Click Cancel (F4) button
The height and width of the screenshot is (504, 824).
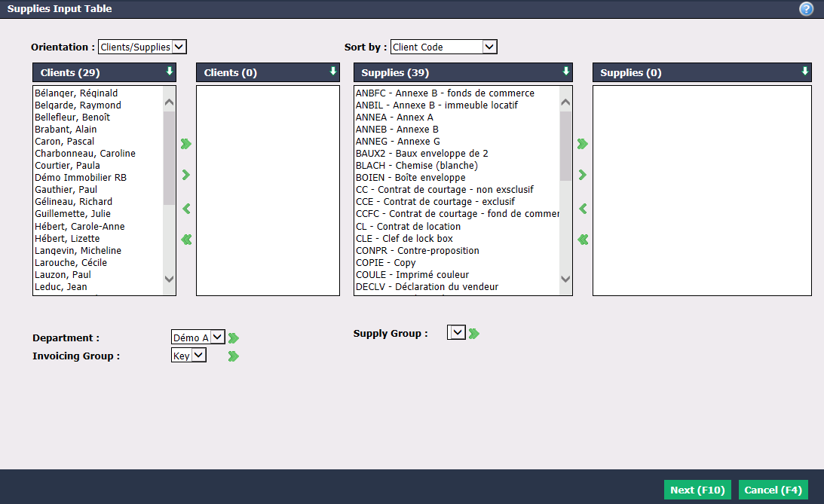773,490
